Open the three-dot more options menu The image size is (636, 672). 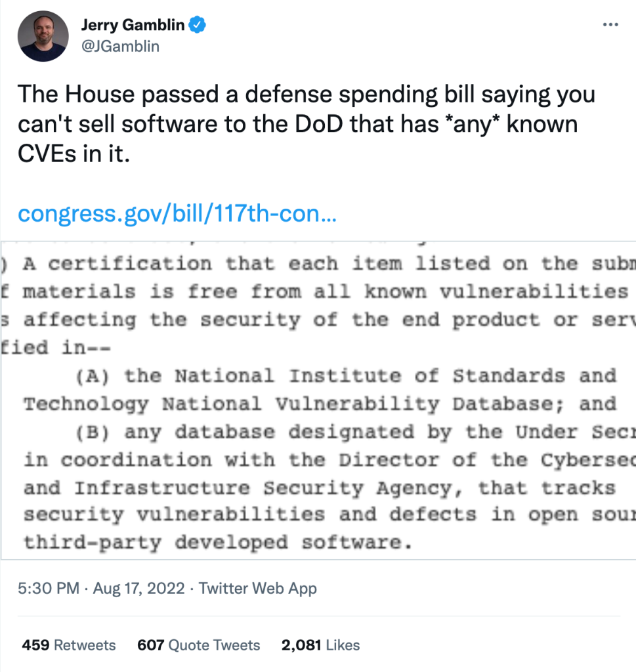coord(610,24)
